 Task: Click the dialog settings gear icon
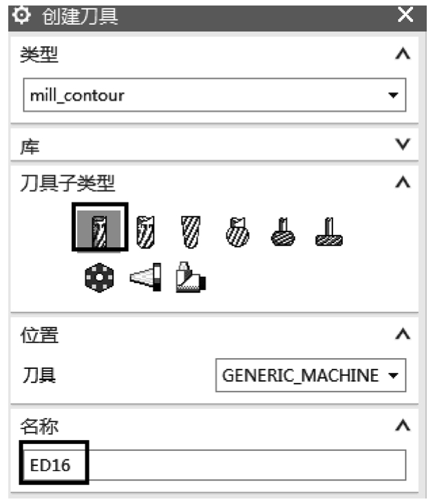(21, 15)
